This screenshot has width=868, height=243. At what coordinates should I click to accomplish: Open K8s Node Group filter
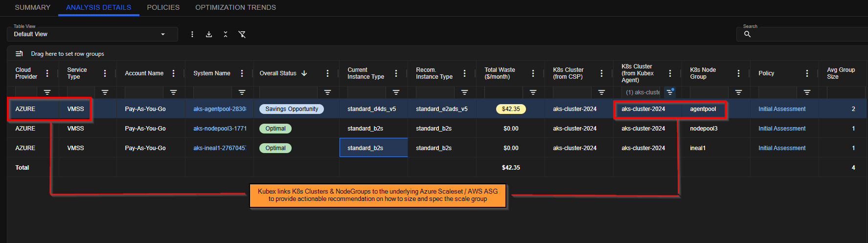(x=738, y=92)
